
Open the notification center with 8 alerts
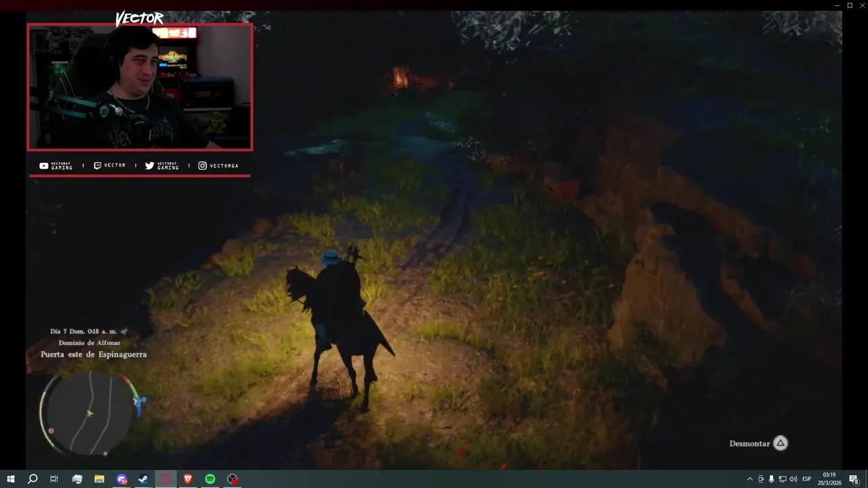pyautogui.click(x=854, y=479)
